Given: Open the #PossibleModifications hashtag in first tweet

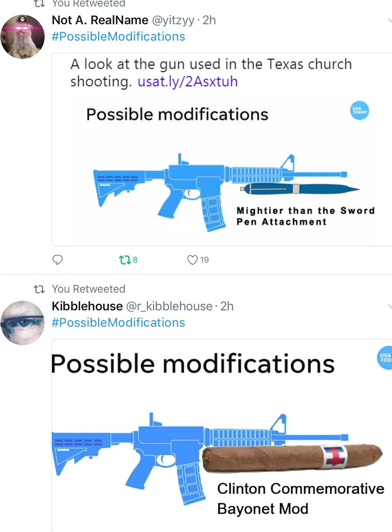Looking at the screenshot, I should coord(118,36).
